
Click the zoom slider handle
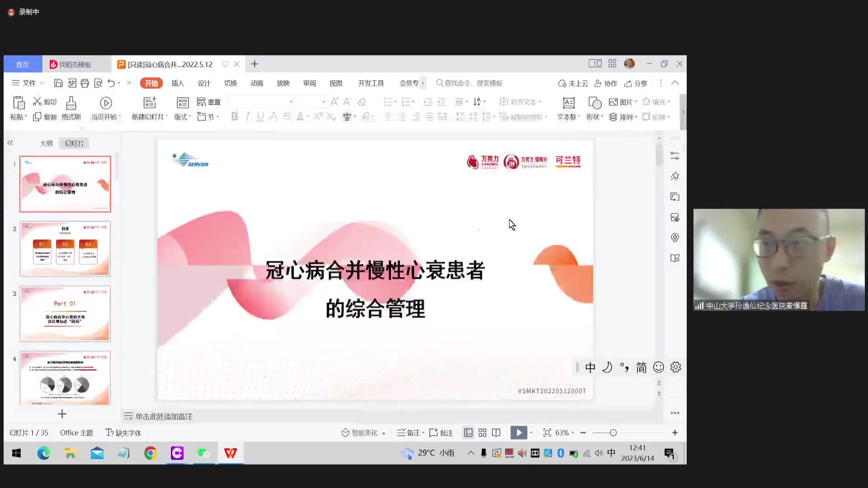point(613,433)
